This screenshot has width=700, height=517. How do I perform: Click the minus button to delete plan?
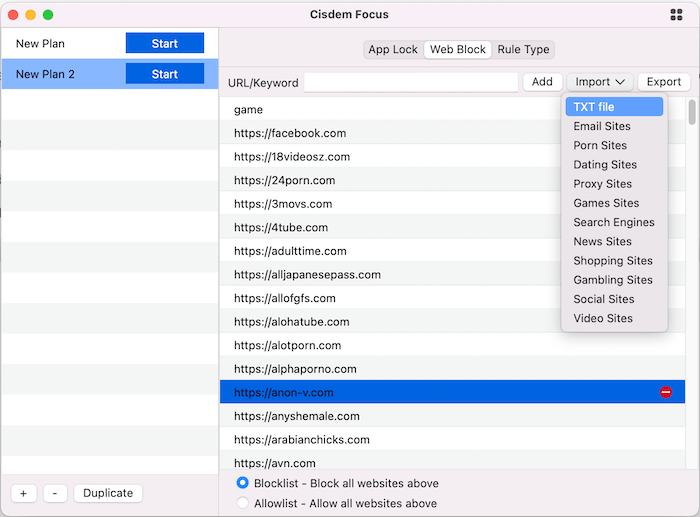[55, 493]
